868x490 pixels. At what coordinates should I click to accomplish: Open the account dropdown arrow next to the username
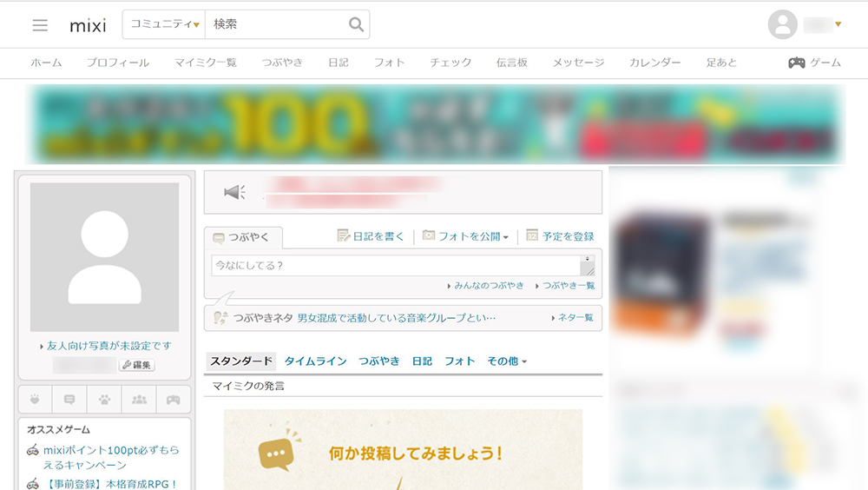click(838, 24)
